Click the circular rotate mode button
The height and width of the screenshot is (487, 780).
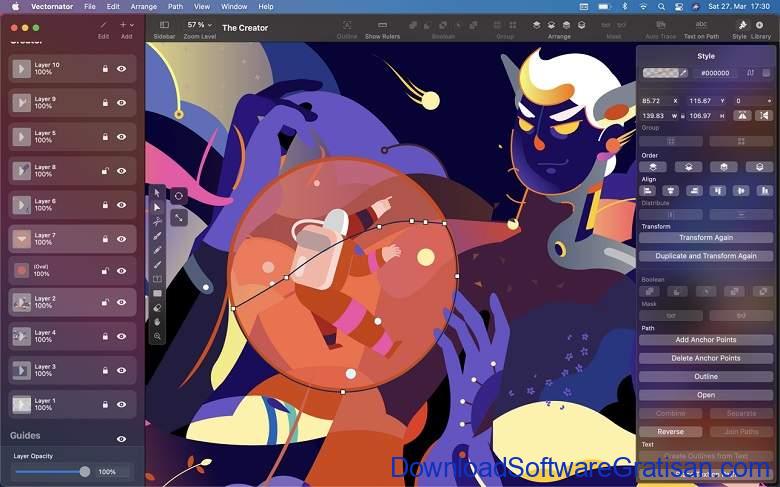[x=179, y=196]
